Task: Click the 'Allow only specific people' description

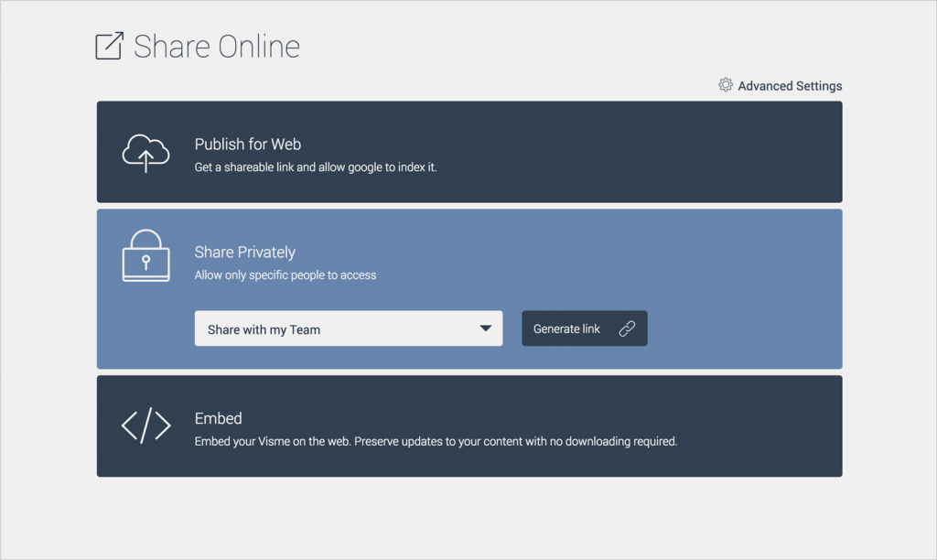Action: point(285,275)
